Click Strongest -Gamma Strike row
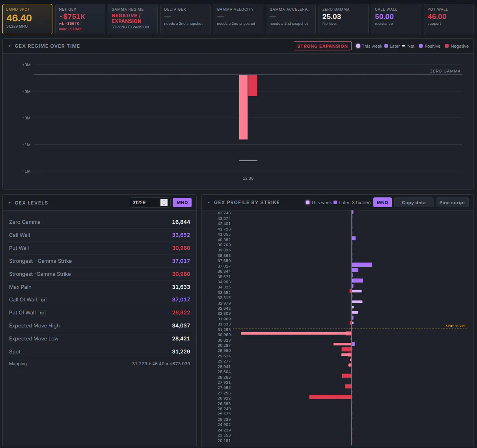 tap(99, 274)
